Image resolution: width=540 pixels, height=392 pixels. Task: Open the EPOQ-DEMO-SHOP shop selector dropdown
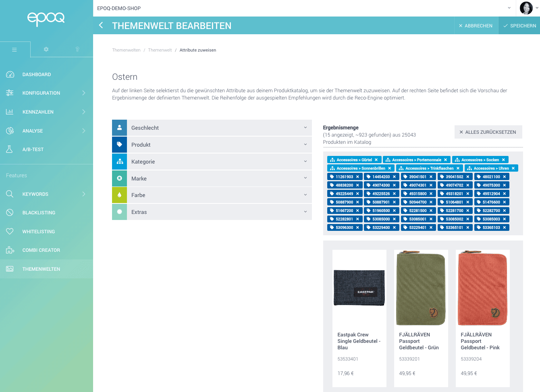[x=509, y=8]
